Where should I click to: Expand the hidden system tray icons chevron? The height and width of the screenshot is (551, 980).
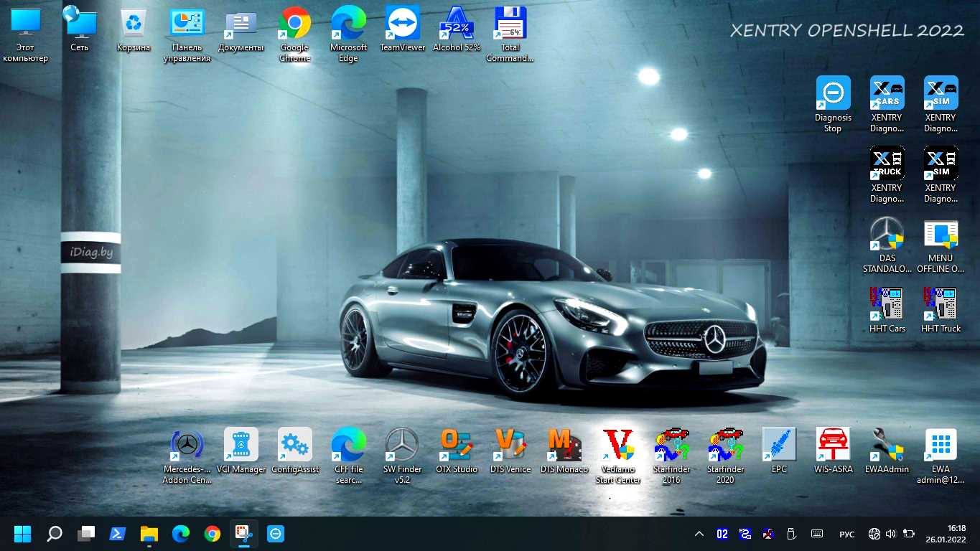click(699, 534)
